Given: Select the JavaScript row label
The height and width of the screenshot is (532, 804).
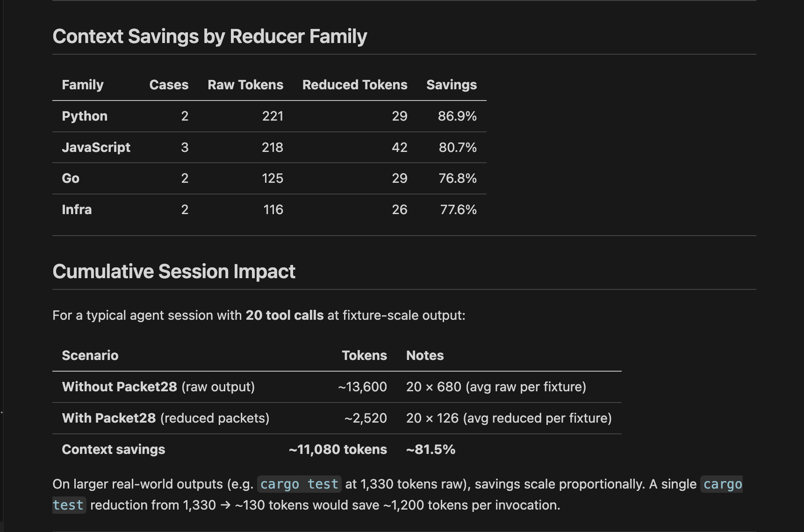Looking at the screenshot, I should pyautogui.click(x=96, y=147).
